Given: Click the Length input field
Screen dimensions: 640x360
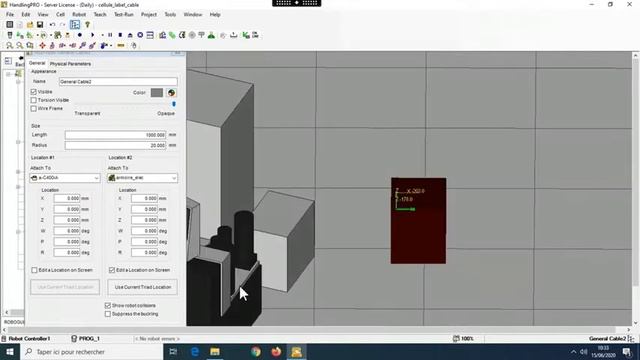Looking at the screenshot, I should pyautogui.click(x=116, y=135).
